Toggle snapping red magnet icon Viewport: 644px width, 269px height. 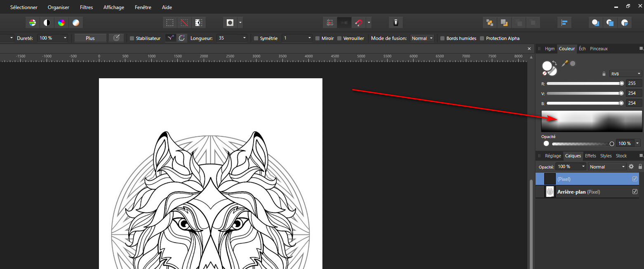(x=359, y=23)
